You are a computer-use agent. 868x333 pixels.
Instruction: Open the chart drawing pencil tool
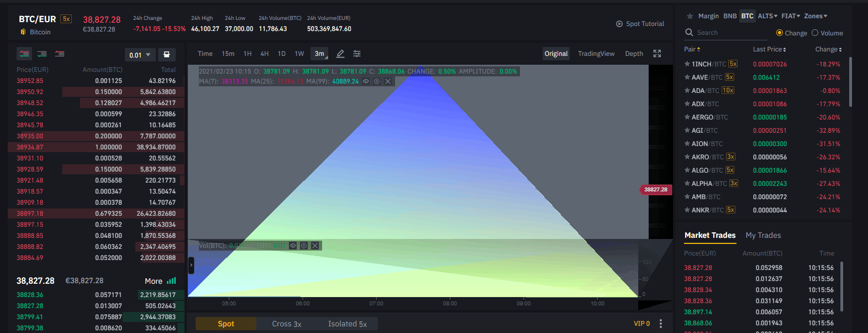tap(340, 54)
